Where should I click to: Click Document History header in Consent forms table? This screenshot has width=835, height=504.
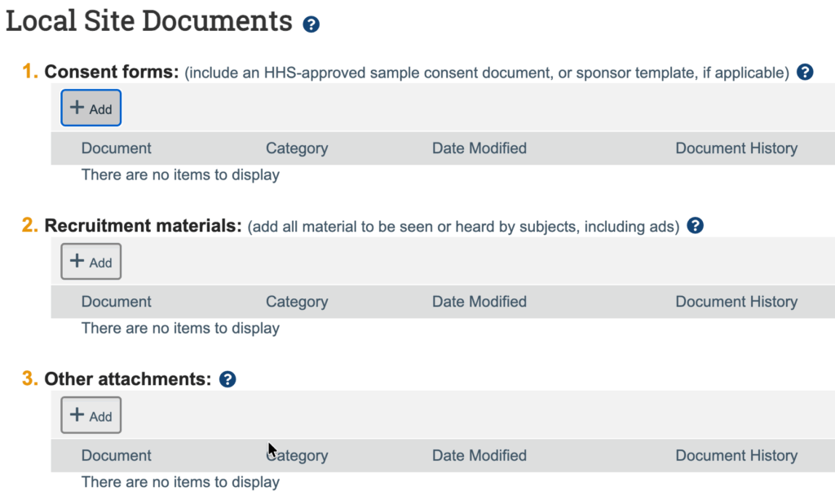(736, 148)
